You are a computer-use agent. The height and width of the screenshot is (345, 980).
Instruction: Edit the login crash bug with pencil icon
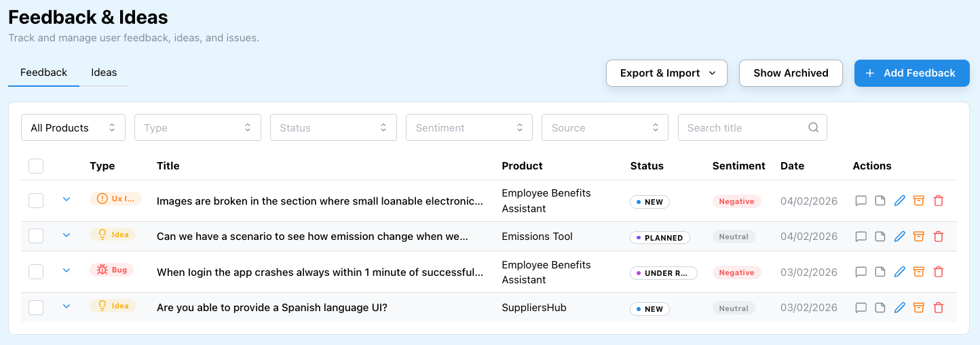click(900, 272)
